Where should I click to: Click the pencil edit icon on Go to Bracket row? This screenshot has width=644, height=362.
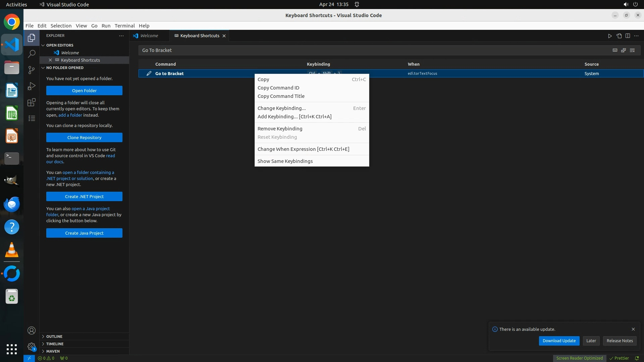(x=149, y=73)
